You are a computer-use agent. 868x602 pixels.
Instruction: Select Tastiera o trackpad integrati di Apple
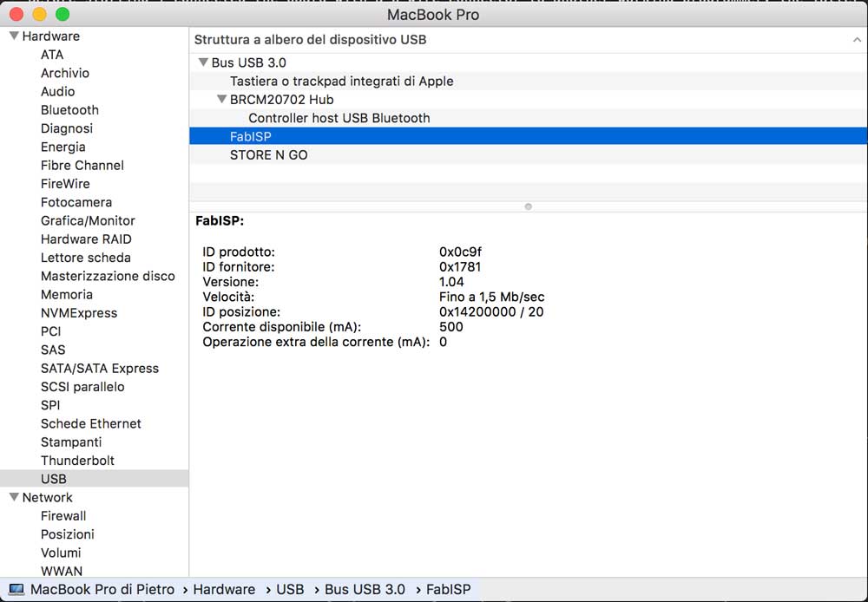(x=528, y=81)
